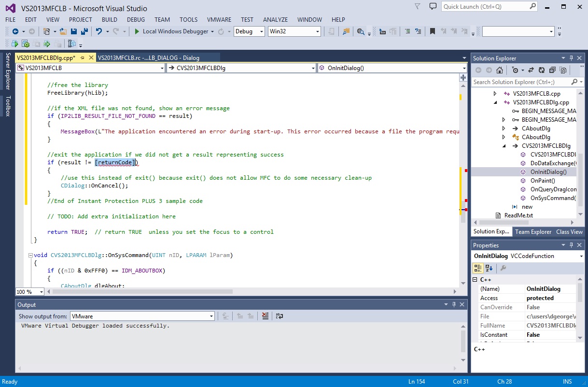This screenshot has width=588, height=387.
Task: Expand the VS2013MFCLB.cpp tree node
Action: pos(495,94)
